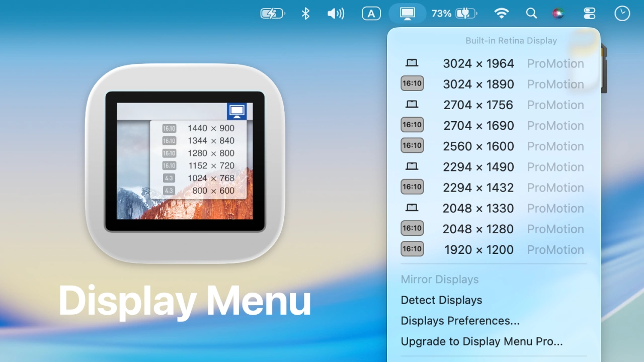Click Mirror Displays in the menu
This screenshot has width=644, height=362.
[439, 279]
